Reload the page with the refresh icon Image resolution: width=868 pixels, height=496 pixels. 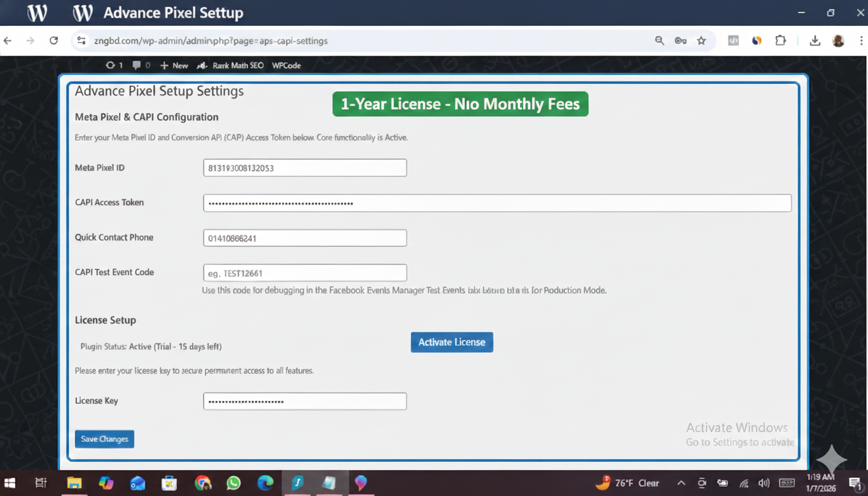(54, 41)
